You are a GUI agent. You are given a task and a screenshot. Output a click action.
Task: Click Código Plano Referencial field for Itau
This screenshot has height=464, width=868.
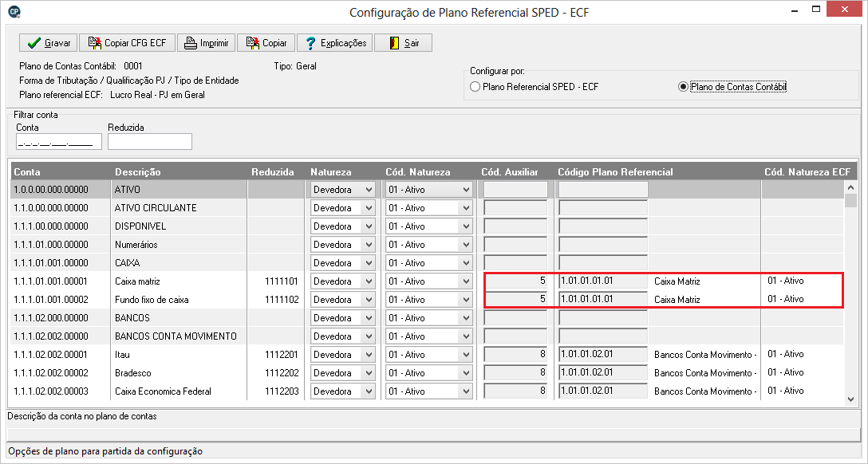tap(602, 355)
